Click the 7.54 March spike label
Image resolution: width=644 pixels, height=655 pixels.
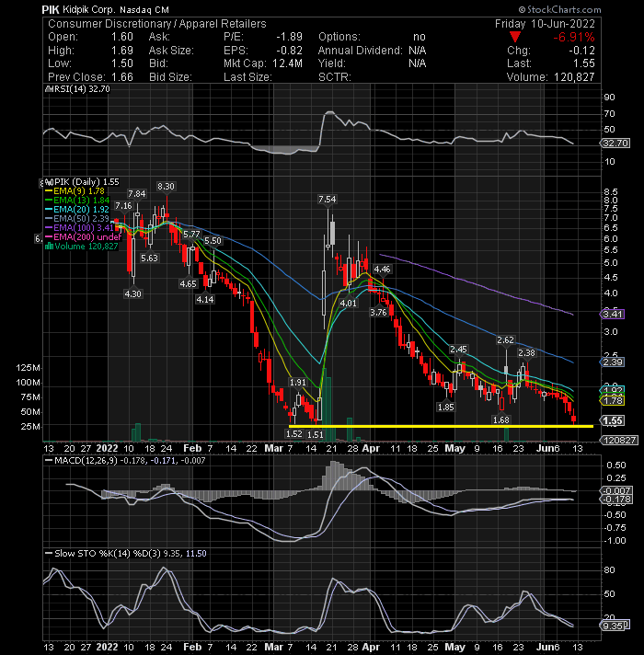click(x=327, y=200)
